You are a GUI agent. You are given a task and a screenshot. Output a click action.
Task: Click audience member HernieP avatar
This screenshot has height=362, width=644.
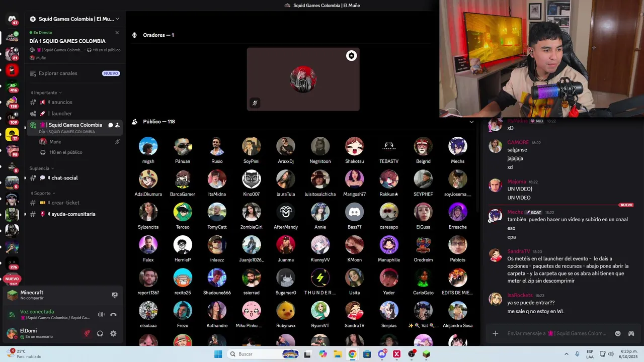click(182, 245)
